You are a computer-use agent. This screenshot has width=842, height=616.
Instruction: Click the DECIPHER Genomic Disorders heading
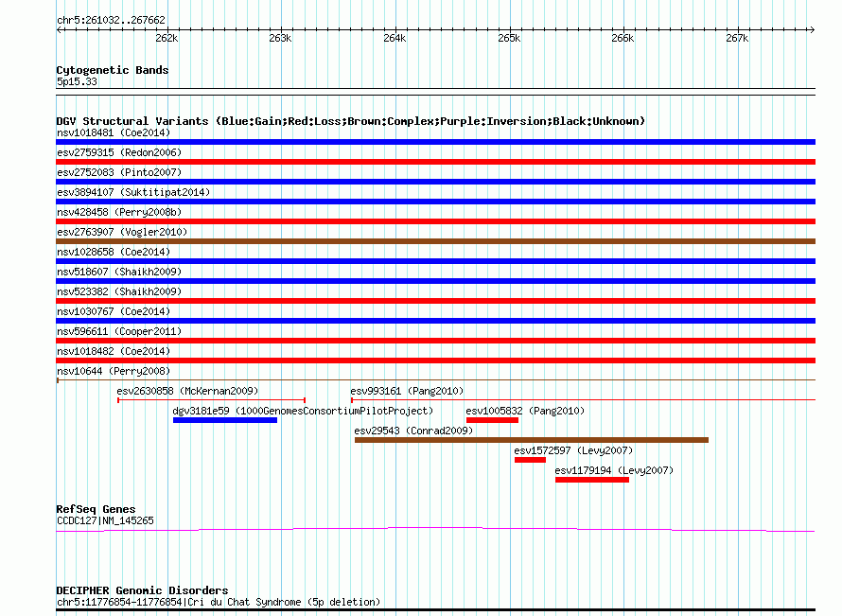(x=142, y=590)
